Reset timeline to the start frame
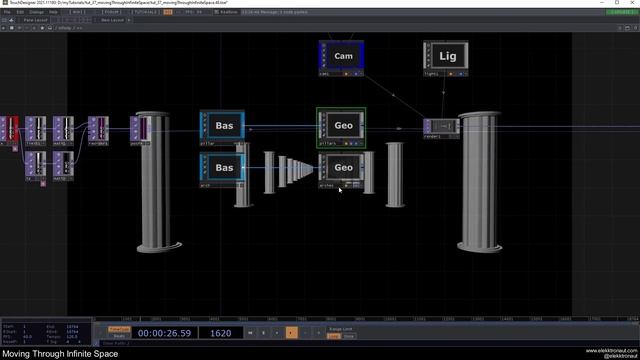 [x=250, y=333]
